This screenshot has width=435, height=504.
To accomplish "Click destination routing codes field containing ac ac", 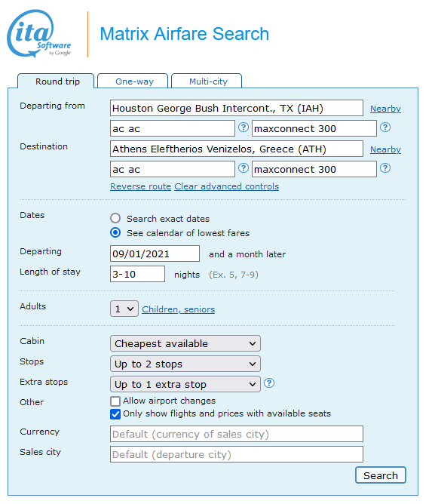I will pos(173,169).
